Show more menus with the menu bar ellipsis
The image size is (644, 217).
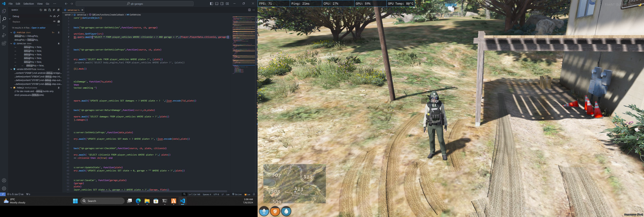pyautogui.click(x=55, y=4)
